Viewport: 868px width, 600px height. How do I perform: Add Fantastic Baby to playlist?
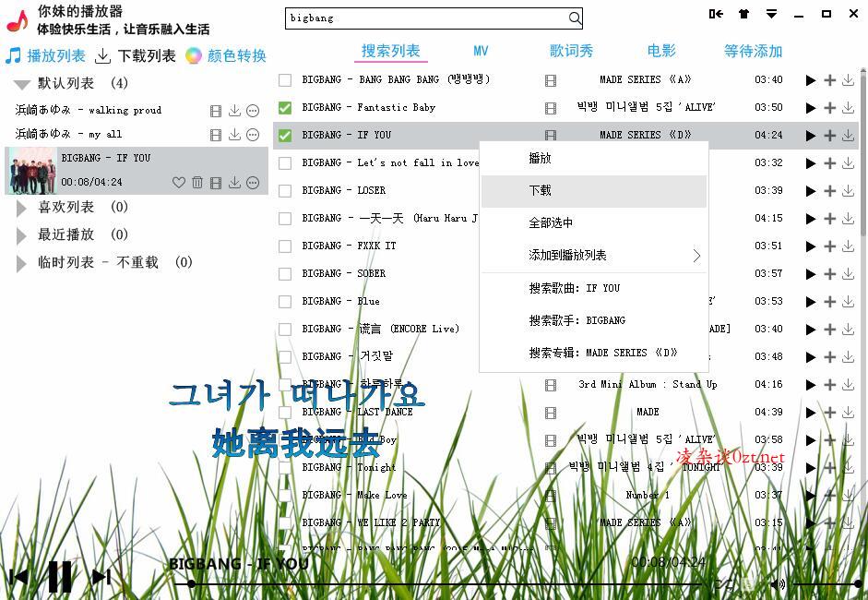coord(829,108)
